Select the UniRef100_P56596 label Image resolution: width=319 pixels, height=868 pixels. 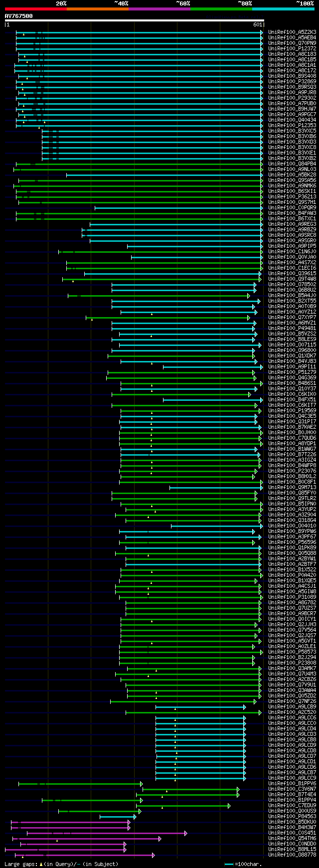coord(292,542)
